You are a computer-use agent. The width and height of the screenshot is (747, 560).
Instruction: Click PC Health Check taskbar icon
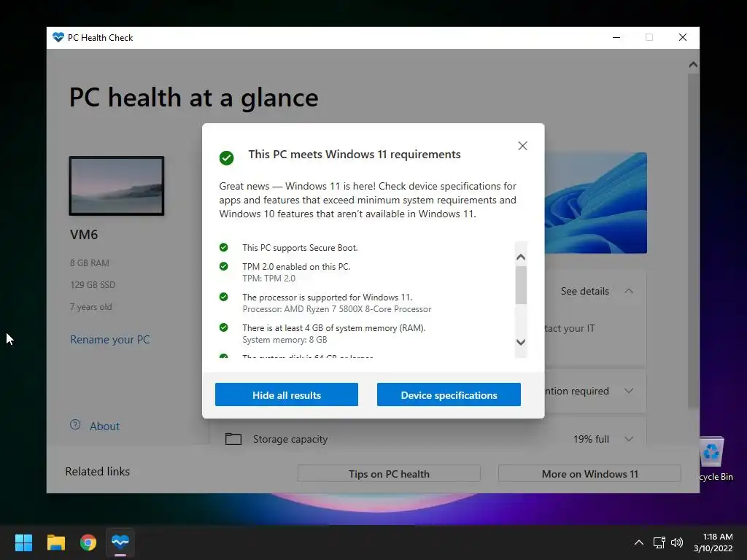tap(120, 542)
